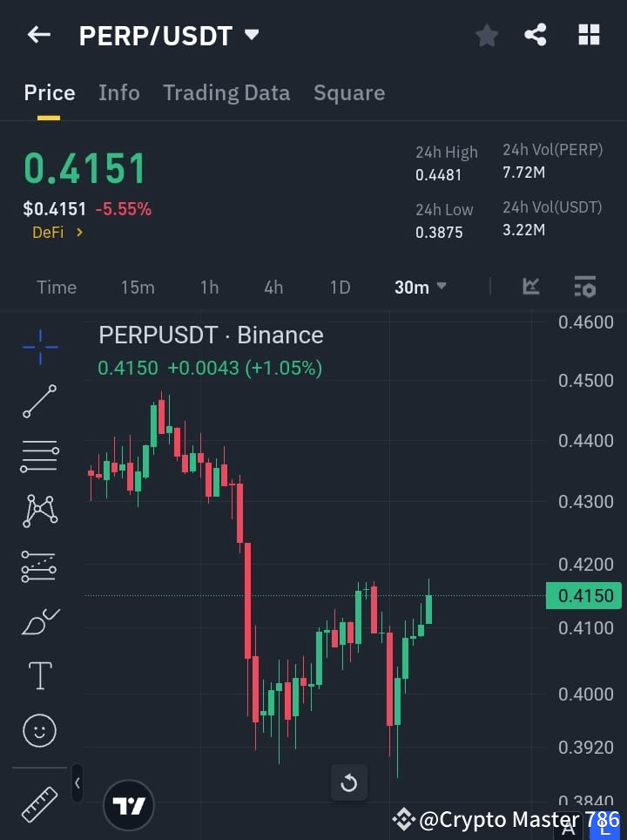Select the text annotation tool
The width and height of the screenshot is (627, 840).
39,675
